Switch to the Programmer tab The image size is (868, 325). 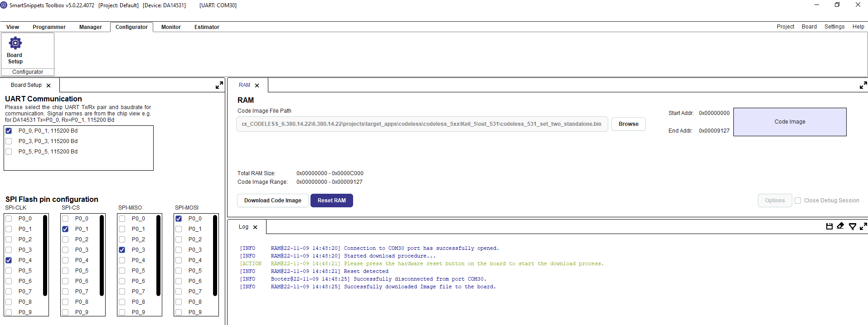click(49, 27)
